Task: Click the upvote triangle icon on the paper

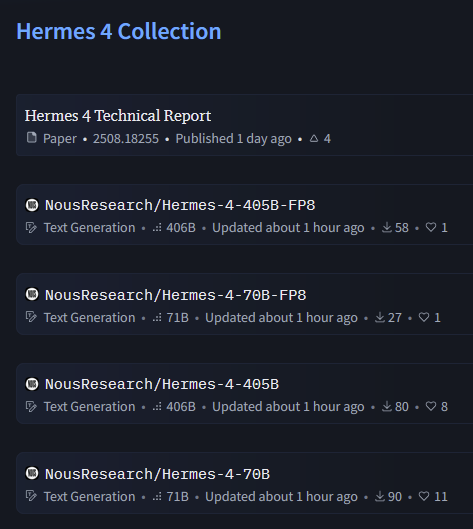Action: pyautogui.click(x=314, y=138)
